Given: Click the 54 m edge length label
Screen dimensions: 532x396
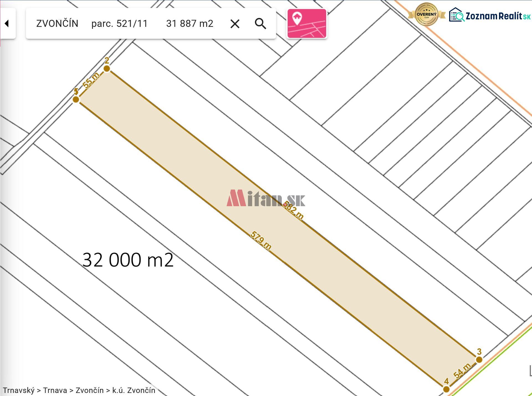Looking at the screenshot, I should point(462,371).
